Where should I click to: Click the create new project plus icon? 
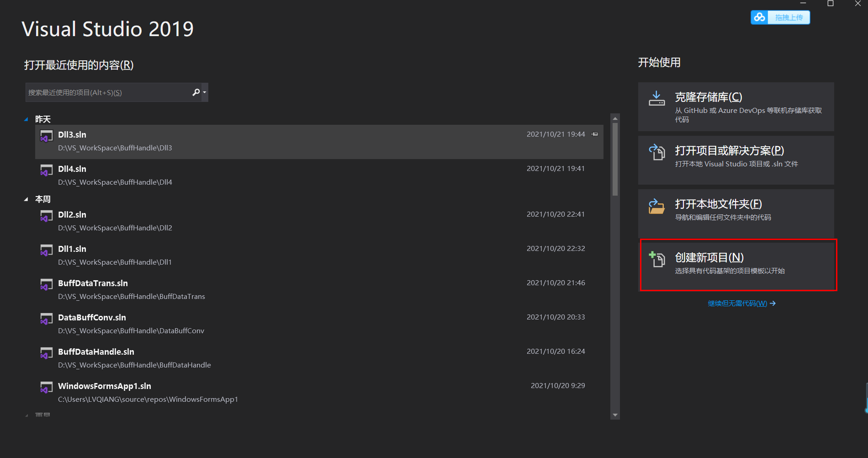tap(656, 259)
